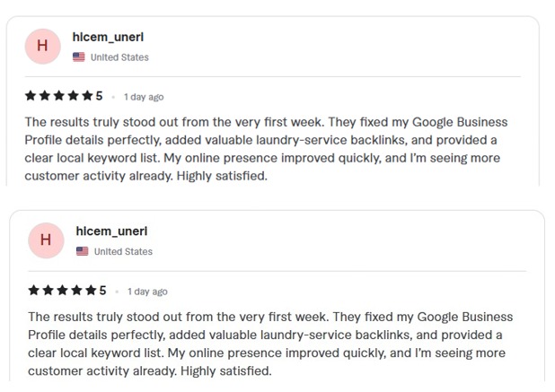Click the rating number 5 in the bottom review
Screen dimensions: 555x392
102,291
